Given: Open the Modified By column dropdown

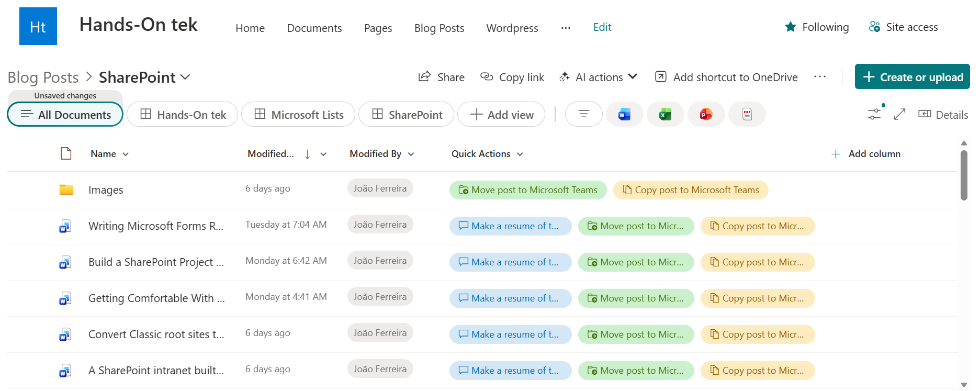Looking at the screenshot, I should [x=411, y=154].
